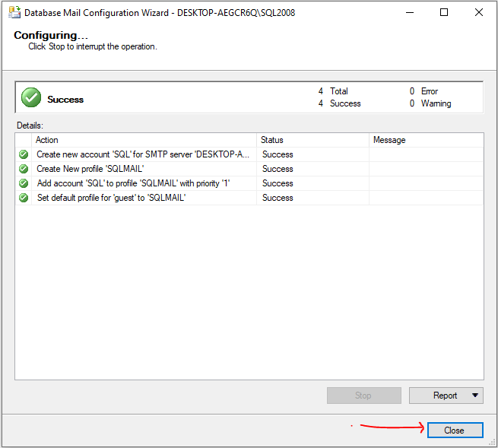Close the wizard with the title bar X
498x448 pixels.
(479, 12)
